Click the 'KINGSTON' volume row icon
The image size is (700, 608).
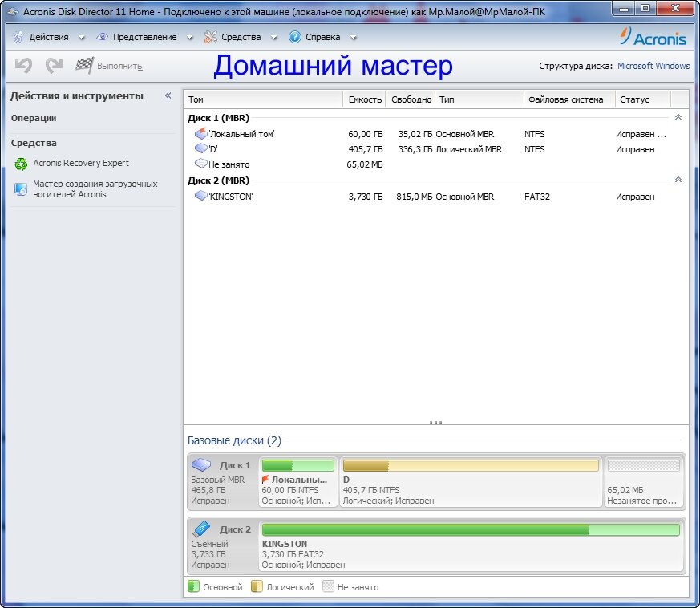point(201,196)
